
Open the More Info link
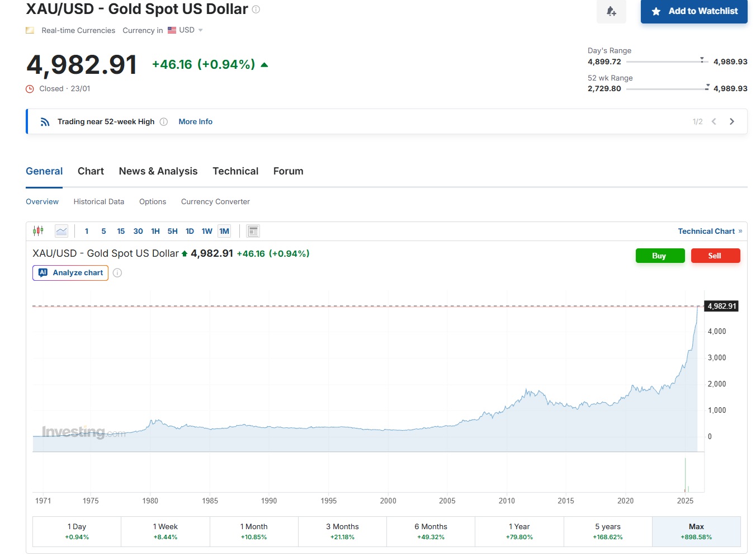196,122
